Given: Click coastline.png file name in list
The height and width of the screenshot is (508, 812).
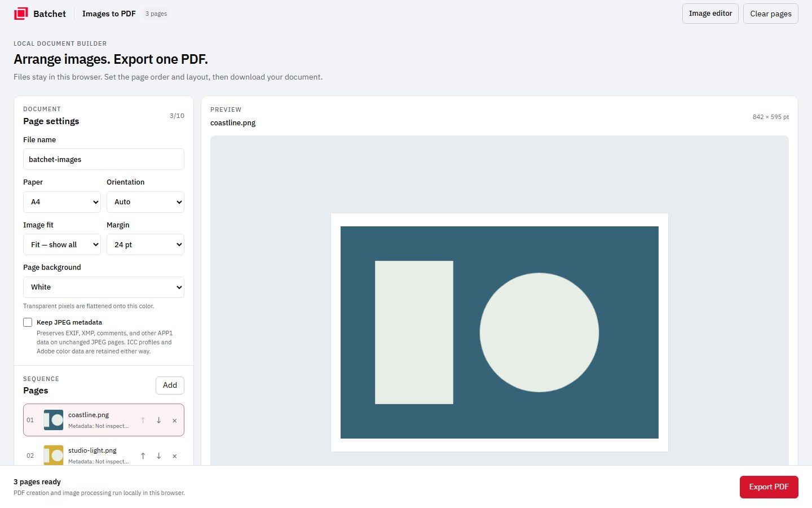Looking at the screenshot, I should pyautogui.click(x=89, y=415).
